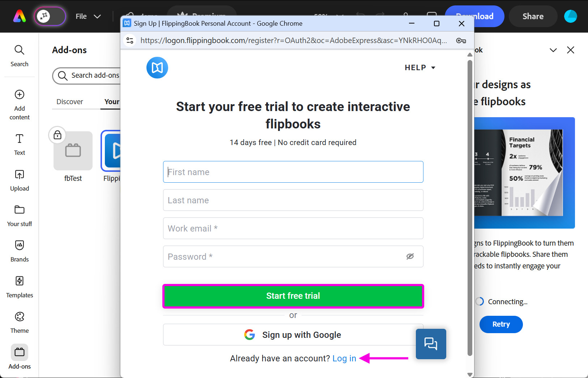Open the Add content panel
Image resolution: width=588 pixels, height=378 pixels.
pyautogui.click(x=19, y=105)
